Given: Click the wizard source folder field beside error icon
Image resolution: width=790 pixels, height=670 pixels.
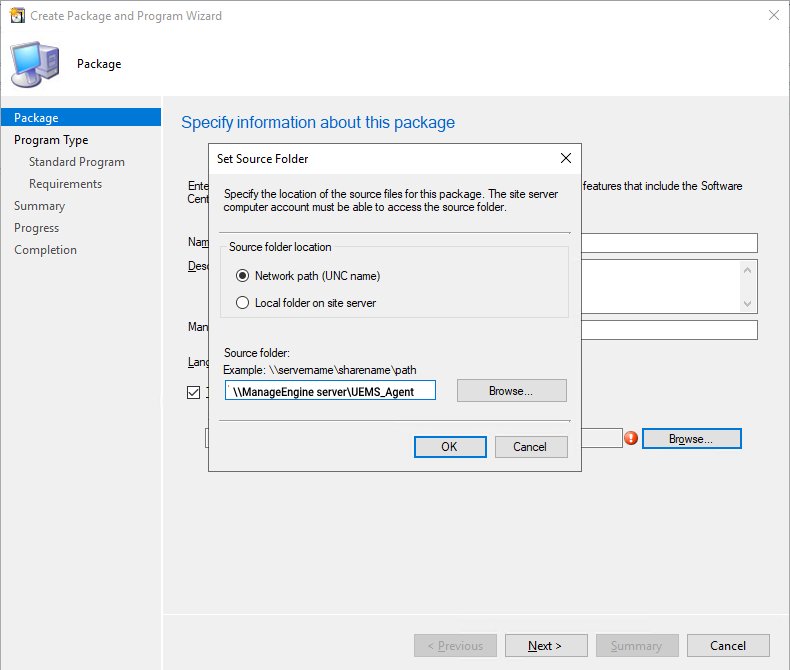Looking at the screenshot, I should (x=602, y=438).
